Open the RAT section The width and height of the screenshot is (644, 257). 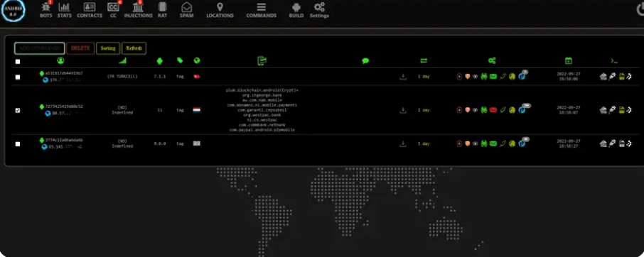click(163, 10)
